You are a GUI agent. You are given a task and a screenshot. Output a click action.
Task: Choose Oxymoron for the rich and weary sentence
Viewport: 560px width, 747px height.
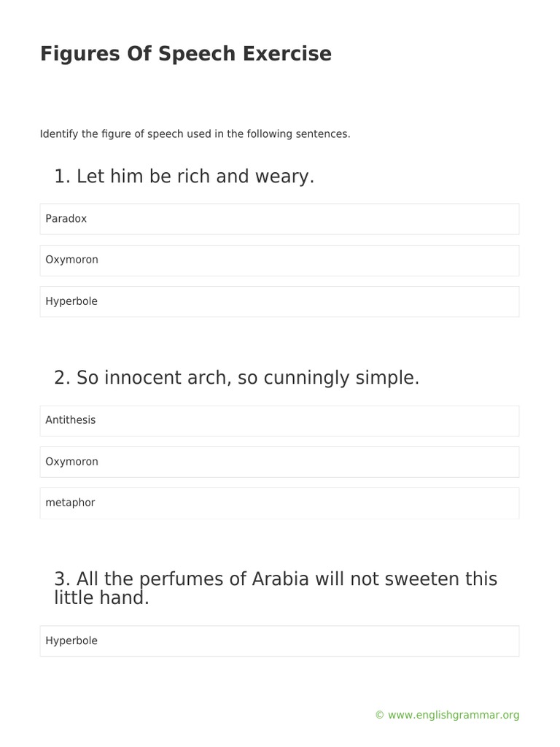pos(279,260)
